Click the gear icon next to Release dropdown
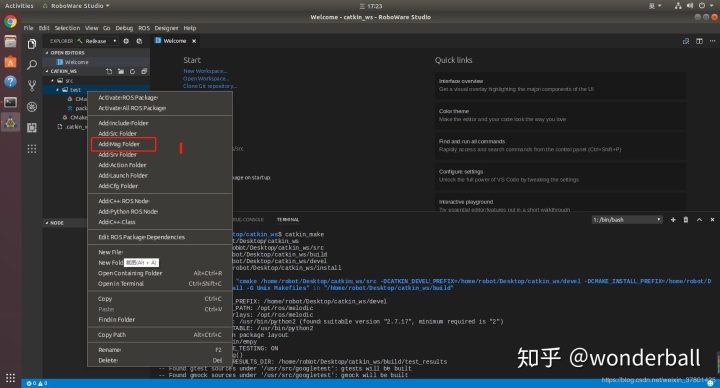 (x=126, y=41)
